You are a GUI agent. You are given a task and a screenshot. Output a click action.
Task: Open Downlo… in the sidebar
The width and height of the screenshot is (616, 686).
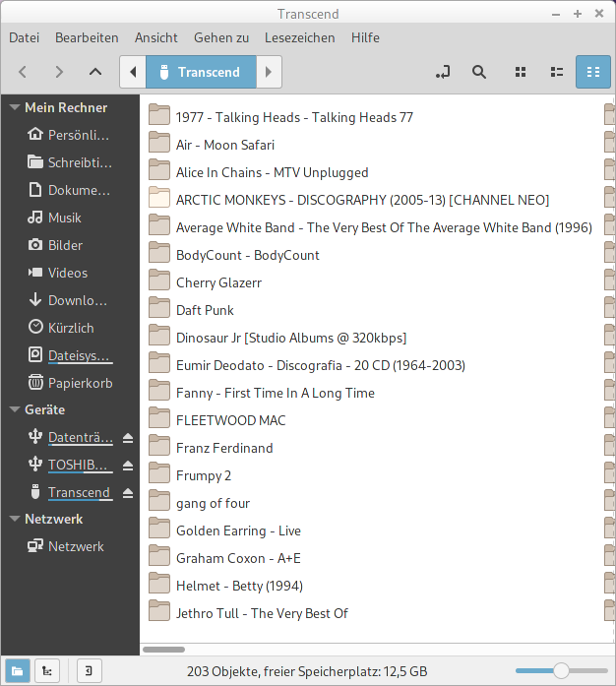coord(70,300)
